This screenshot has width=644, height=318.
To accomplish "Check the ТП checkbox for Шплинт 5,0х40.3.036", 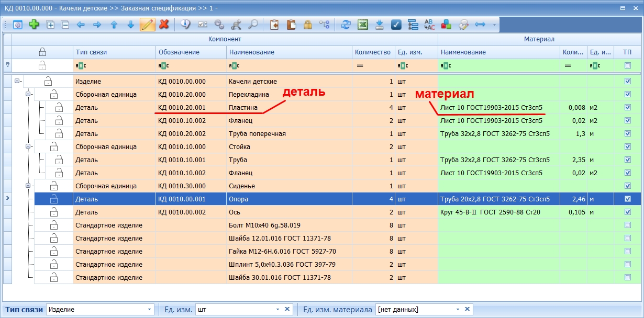I will click(x=628, y=264).
